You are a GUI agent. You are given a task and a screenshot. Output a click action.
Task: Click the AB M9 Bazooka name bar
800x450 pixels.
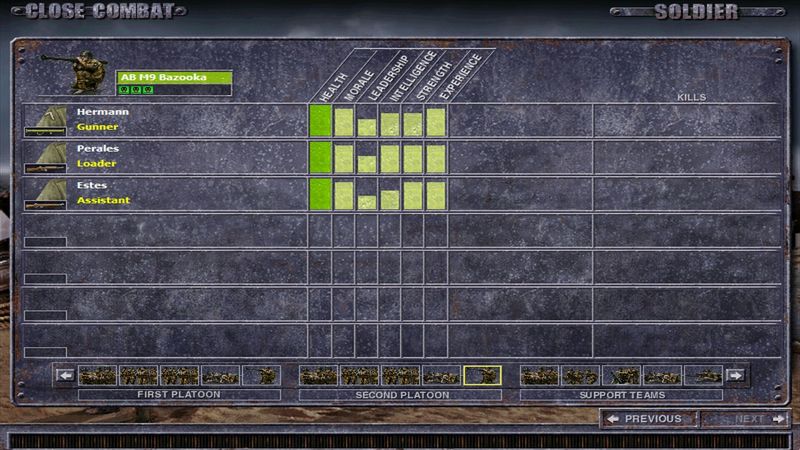point(175,77)
